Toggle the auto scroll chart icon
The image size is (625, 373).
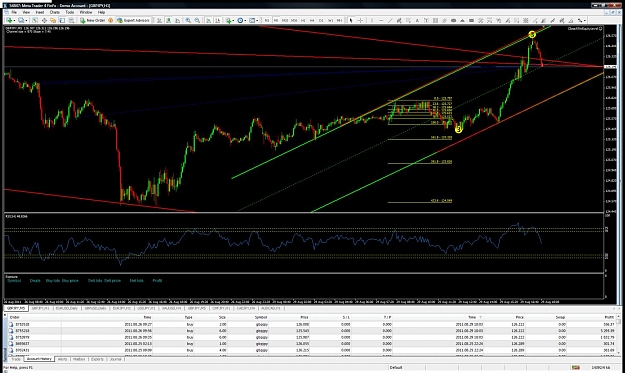pos(208,20)
